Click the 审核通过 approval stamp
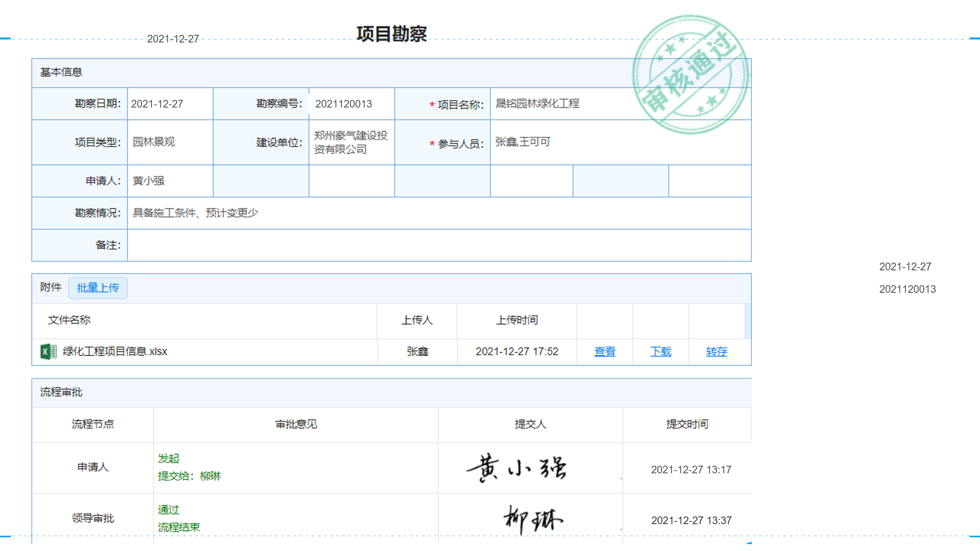Viewport: 980px width, 551px height. [x=691, y=75]
